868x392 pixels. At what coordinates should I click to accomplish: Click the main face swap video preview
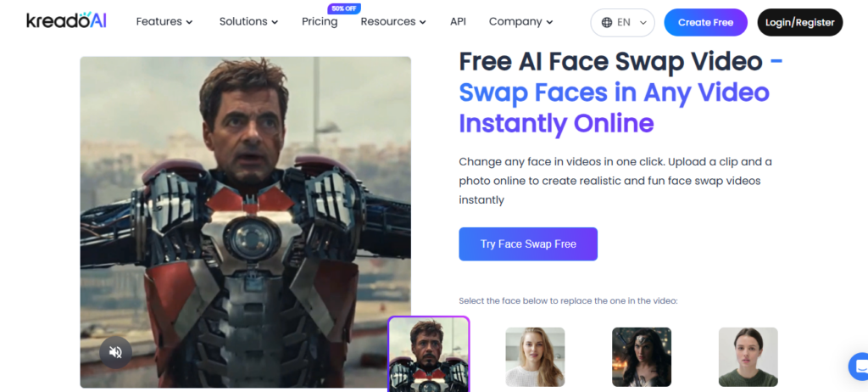pyautogui.click(x=245, y=221)
